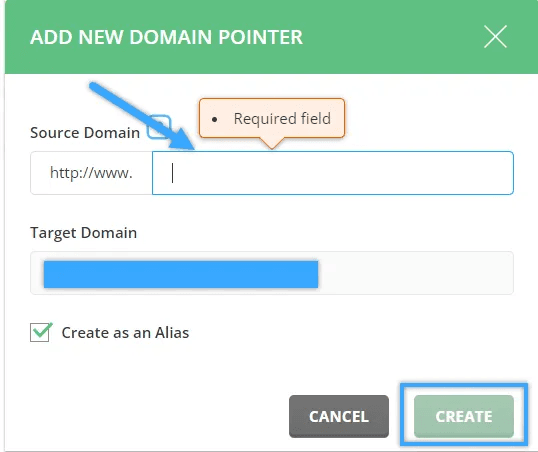Focus the empty Source Domain text box
Viewport: 538px width, 452px height.
(x=333, y=173)
